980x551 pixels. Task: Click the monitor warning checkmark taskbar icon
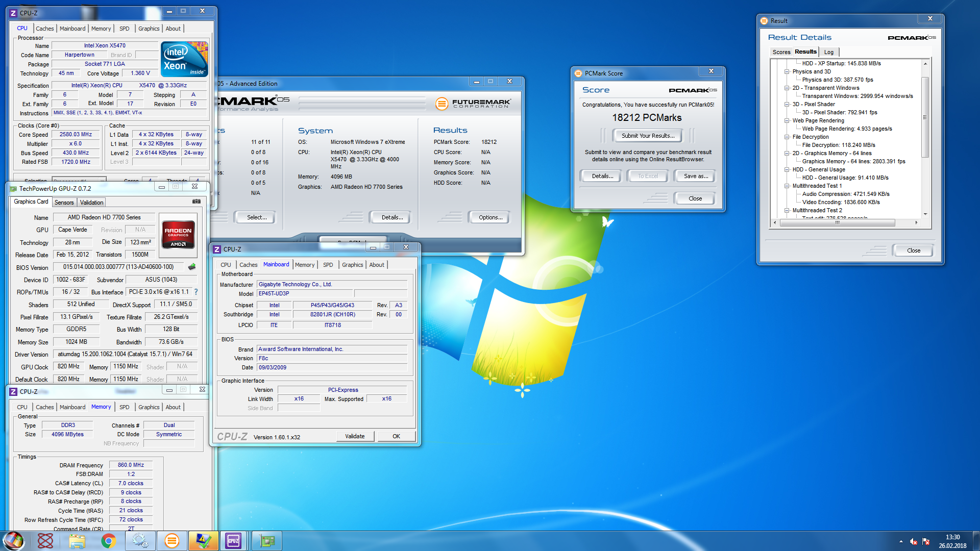[x=203, y=541]
